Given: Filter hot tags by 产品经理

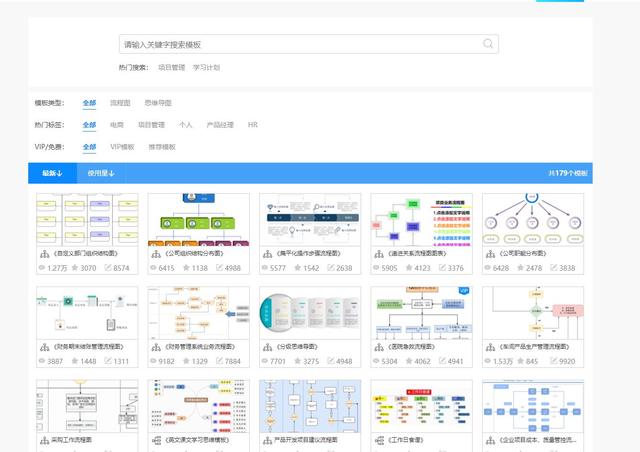Looking at the screenshot, I should click(x=220, y=125).
